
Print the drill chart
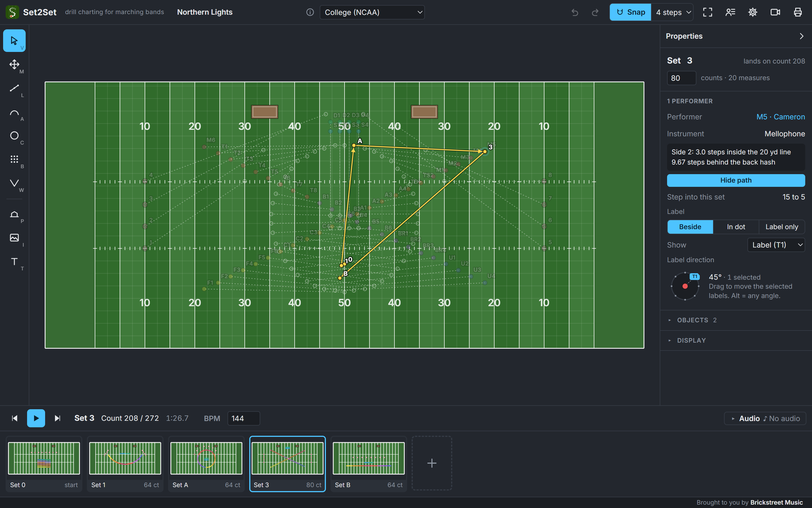[x=798, y=12]
